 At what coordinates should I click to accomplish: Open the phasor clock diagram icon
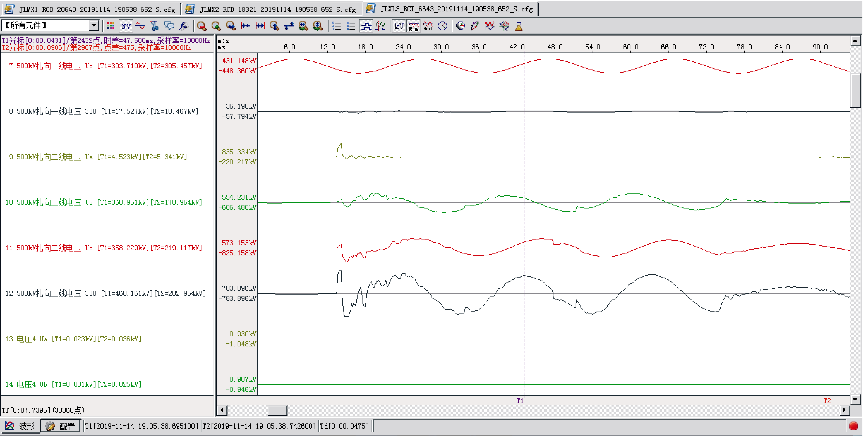coord(442,26)
